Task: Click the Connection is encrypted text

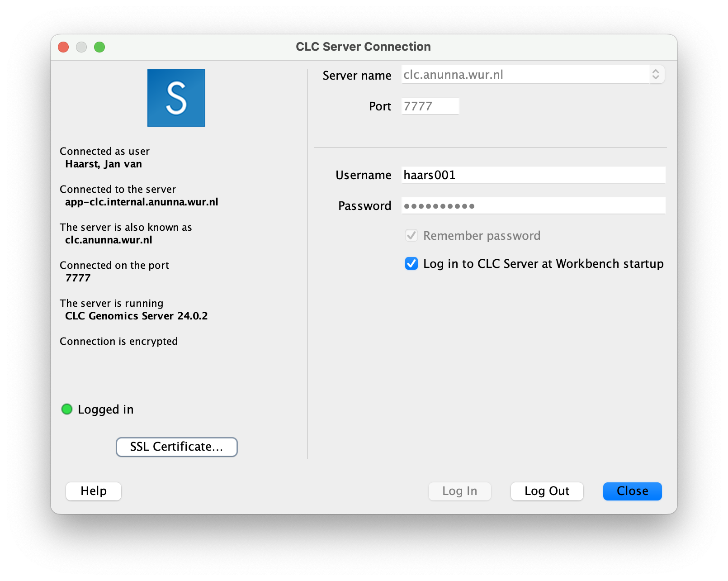Action: [119, 341]
